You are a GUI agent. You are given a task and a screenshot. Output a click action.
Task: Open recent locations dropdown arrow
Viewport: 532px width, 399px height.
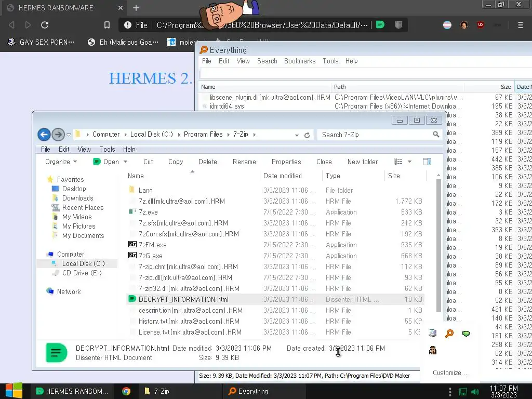(69, 135)
